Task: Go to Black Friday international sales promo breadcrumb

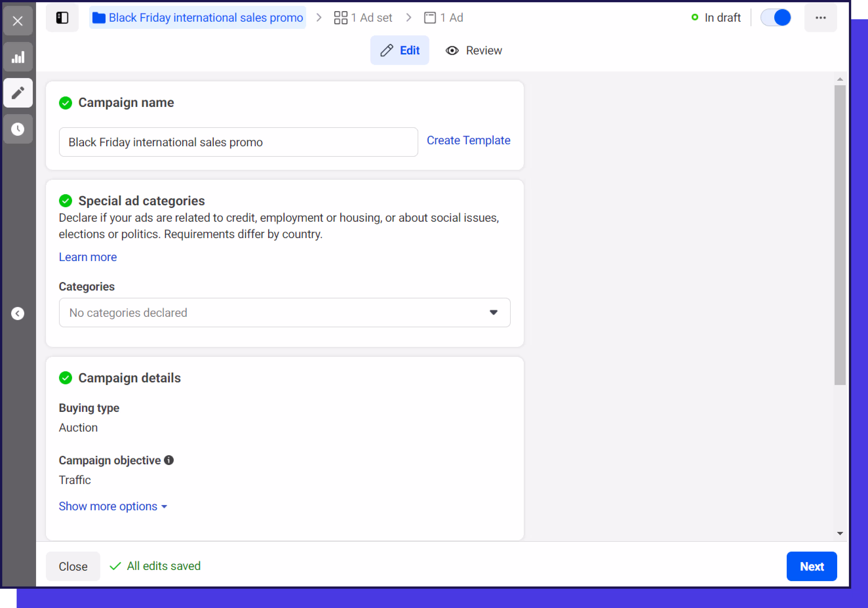Action: pyautogui.click(x=198, y=17)
